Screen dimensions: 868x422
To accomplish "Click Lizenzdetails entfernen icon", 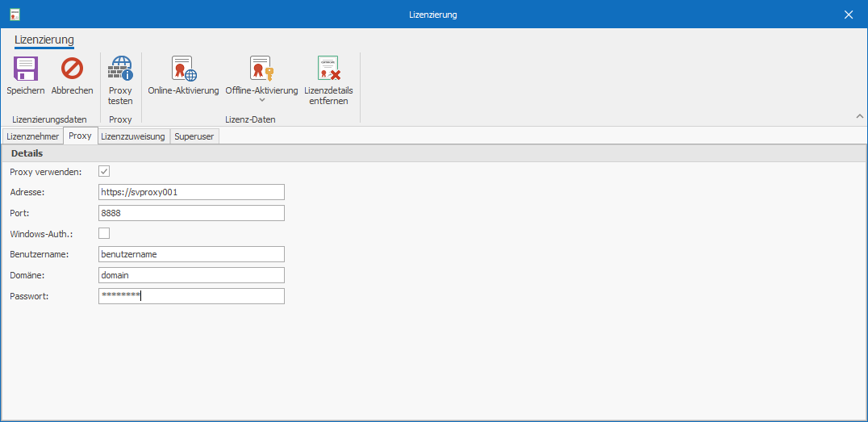I will pyautogui.click(x=328, y=69).
